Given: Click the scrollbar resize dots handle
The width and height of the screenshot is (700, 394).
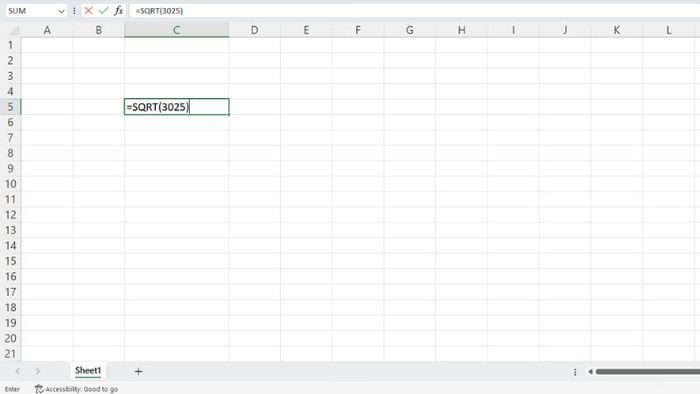Looking at the screenshot, I should click(x=575, y=372).
